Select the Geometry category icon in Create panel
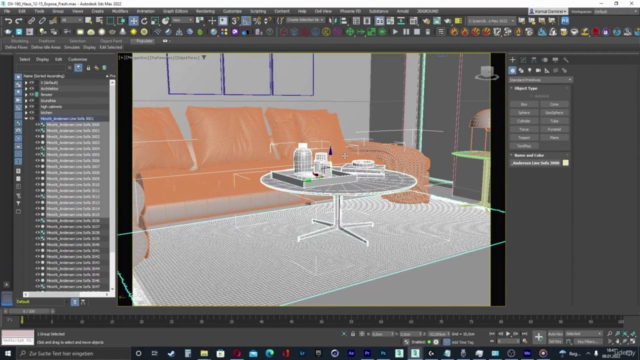640x360 pixels. click(512, 70)
